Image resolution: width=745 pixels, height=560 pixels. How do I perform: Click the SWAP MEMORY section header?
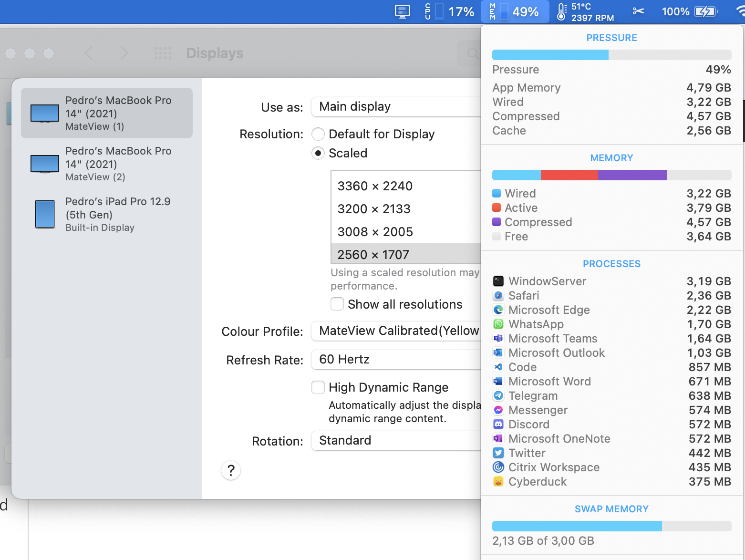612,509
